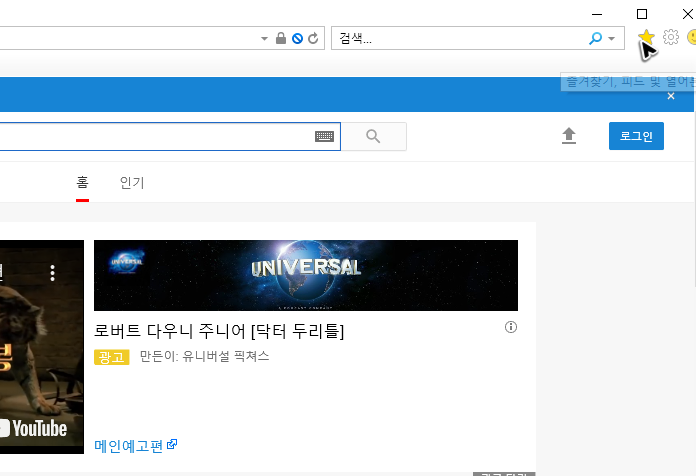
Task: Maximize the browser window
Action: (641, 14)
